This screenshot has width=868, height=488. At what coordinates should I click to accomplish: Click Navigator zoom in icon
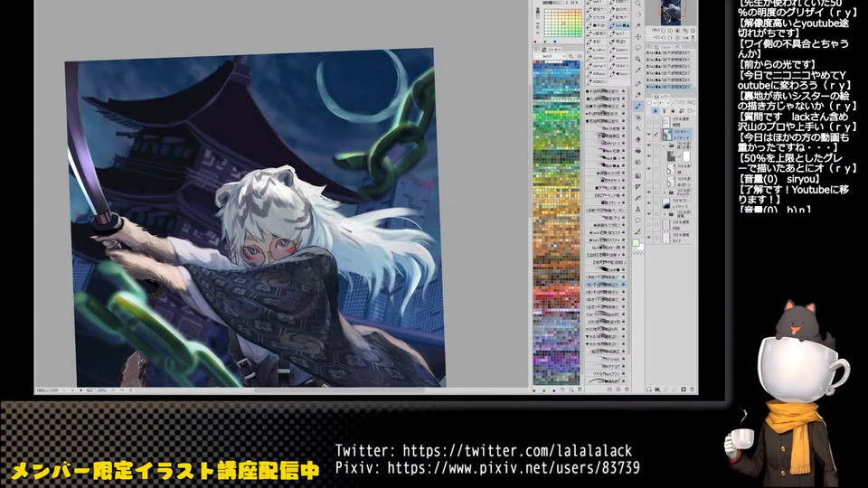(x=670, y=31)
